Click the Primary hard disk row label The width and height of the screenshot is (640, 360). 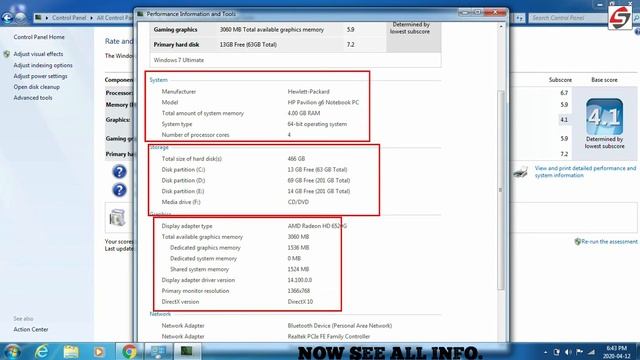(176, 44)
